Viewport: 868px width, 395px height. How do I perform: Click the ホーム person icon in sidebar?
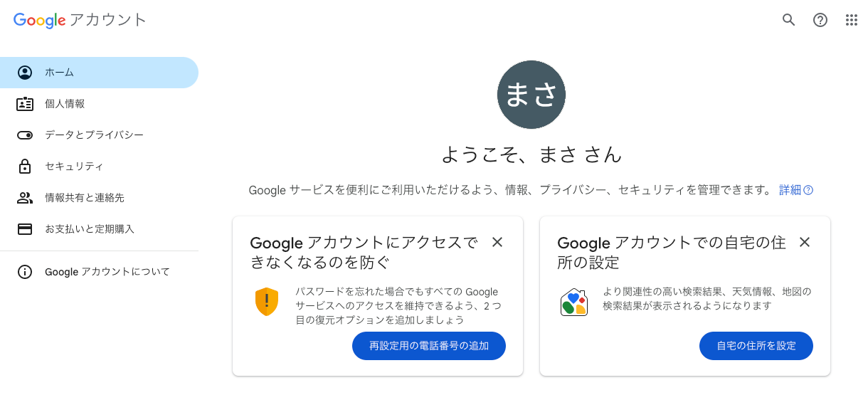[25, 73]
